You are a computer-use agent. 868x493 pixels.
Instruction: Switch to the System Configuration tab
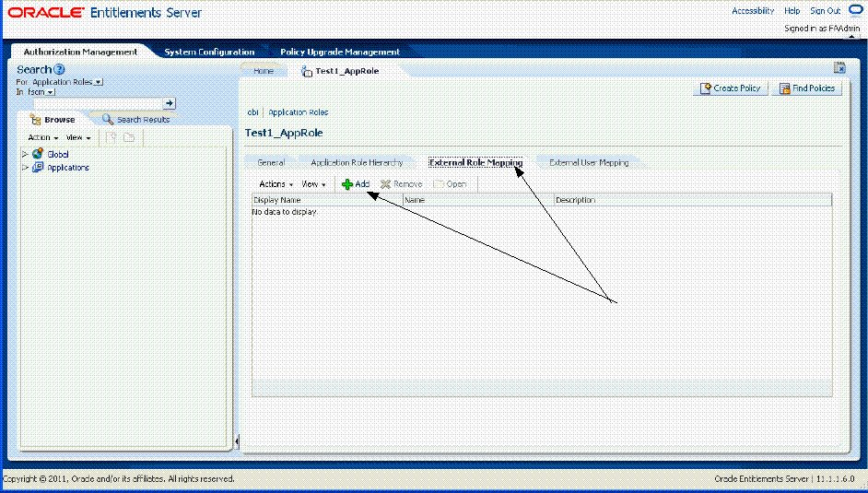(x=209, y=52)
